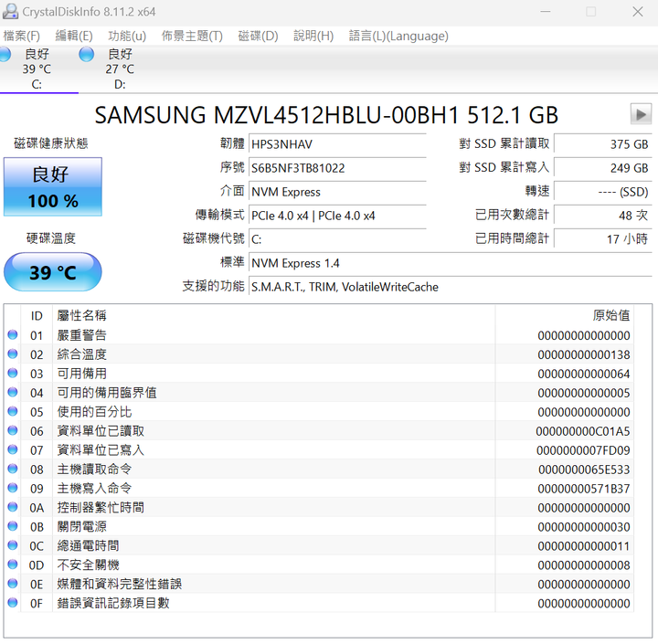Viewport: 658px width, 644px height.
Task: Click status orb of attribute 0F 錯誤資訊記錄項目數
Action: click(x=13, y=603)
